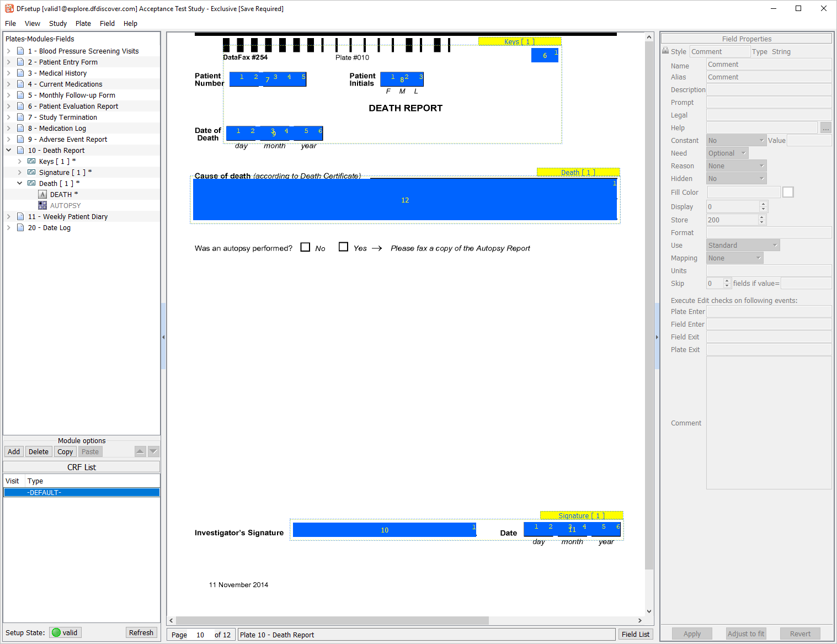Expand the Medical History plate

[9, 73]
